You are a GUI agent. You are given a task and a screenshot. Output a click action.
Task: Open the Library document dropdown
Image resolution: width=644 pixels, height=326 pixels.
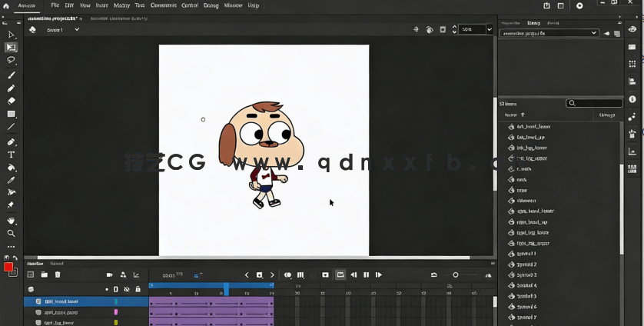(549, 33)
